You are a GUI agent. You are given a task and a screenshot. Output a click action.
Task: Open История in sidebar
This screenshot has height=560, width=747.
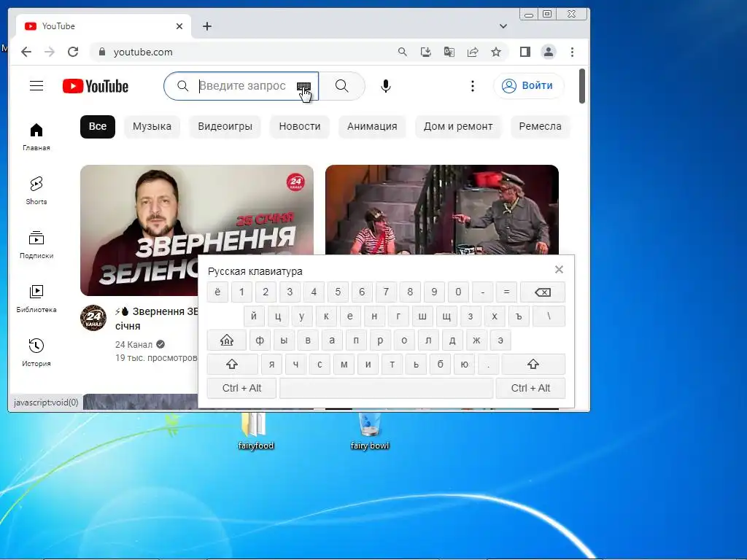tap(36, 352)
